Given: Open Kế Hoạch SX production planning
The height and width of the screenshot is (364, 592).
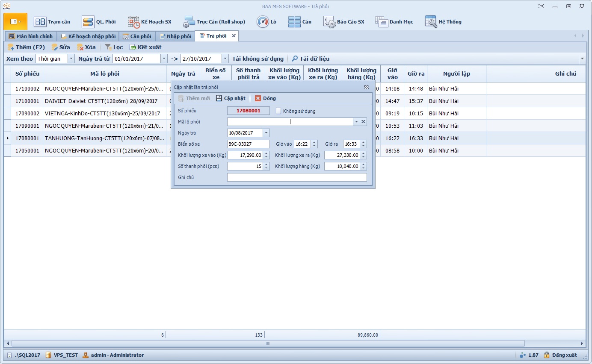Looking at the screenshot, I should 150,22.
